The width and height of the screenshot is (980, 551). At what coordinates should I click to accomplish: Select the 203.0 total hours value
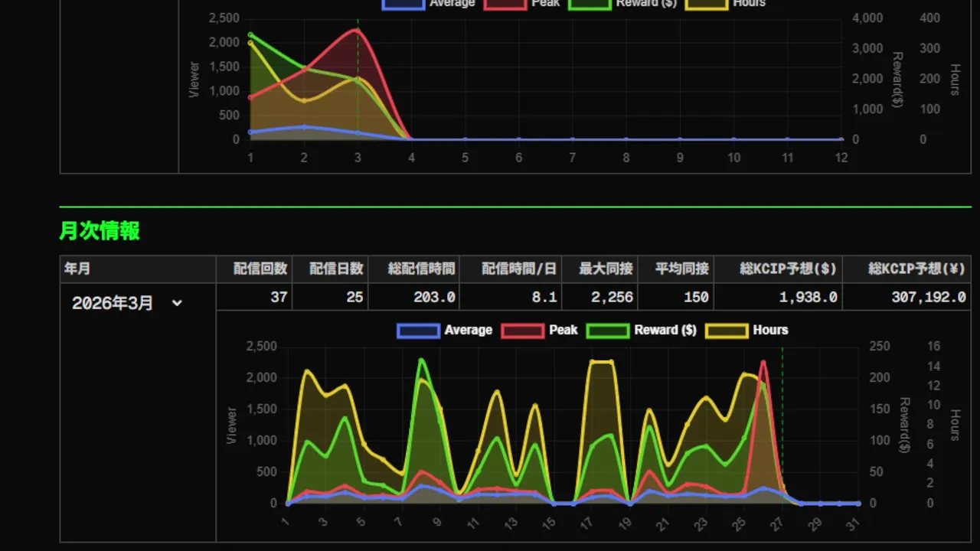(x=435, y=297)
